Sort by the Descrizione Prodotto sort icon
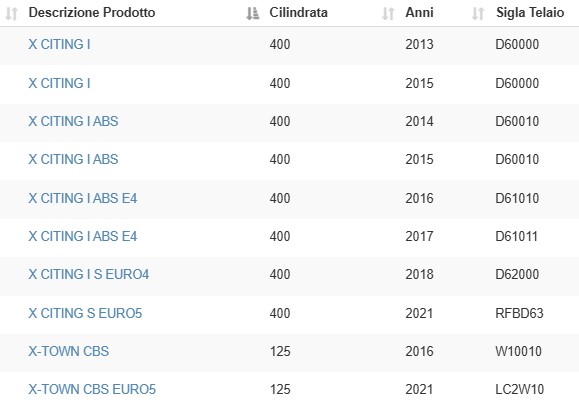Viewport: 579px width, 406px height. point(11,13)
